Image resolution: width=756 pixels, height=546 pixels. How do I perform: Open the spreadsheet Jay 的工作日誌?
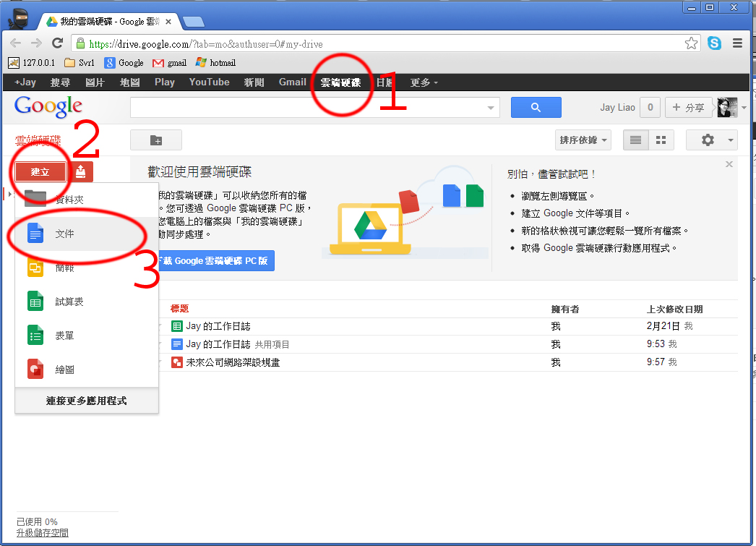218,327
